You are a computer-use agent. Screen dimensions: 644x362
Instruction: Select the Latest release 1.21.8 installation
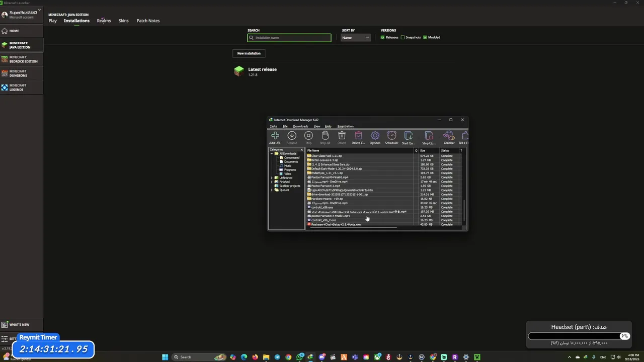343,71
